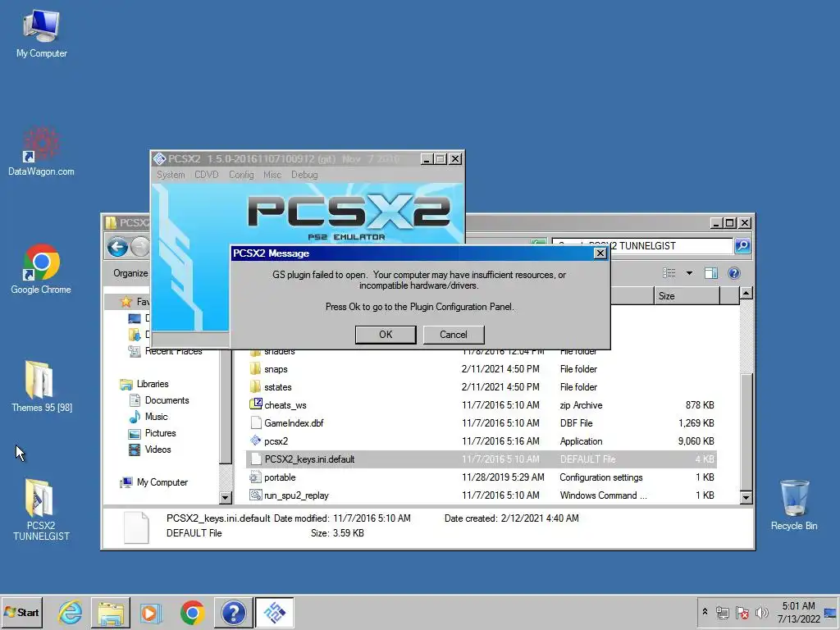This screenshot has width=840, height=630.
Task: Open the System menu in PCSX2
Action: point(171,175)
